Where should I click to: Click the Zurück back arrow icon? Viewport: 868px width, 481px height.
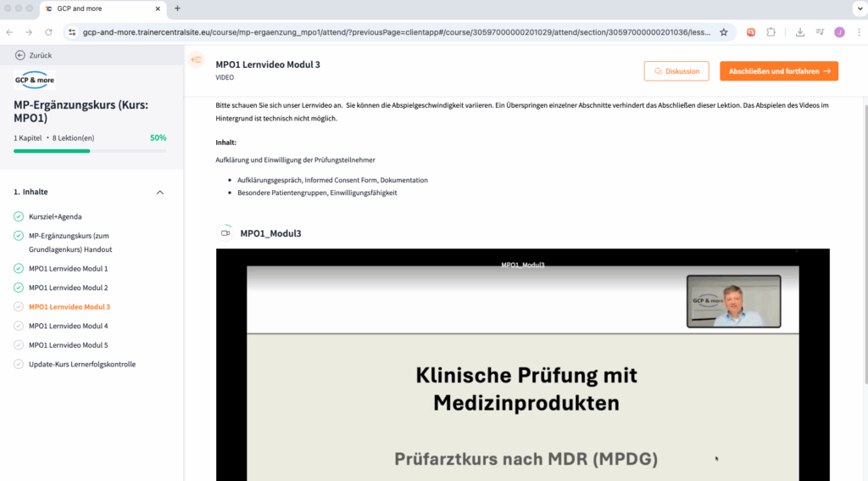20,55
